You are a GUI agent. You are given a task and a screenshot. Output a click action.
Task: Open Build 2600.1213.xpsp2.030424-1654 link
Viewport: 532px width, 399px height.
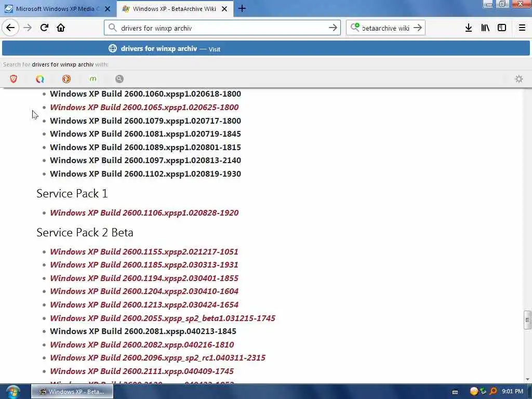[144, 304]
